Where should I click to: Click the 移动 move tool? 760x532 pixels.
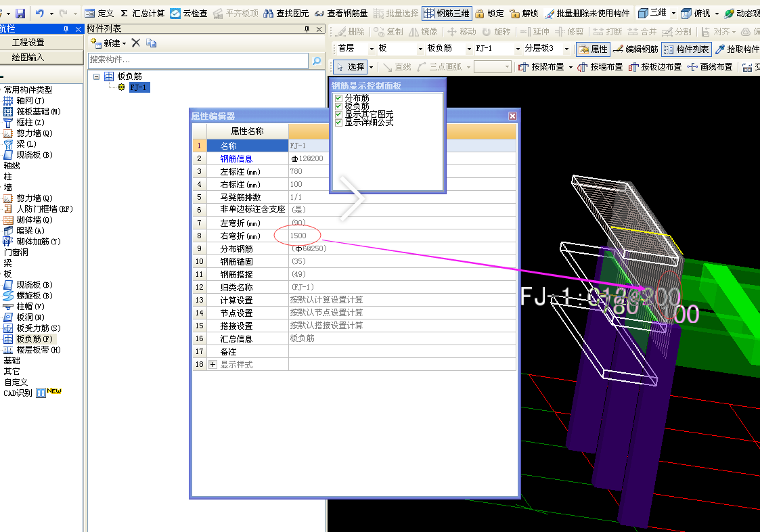tap(462, 32)
